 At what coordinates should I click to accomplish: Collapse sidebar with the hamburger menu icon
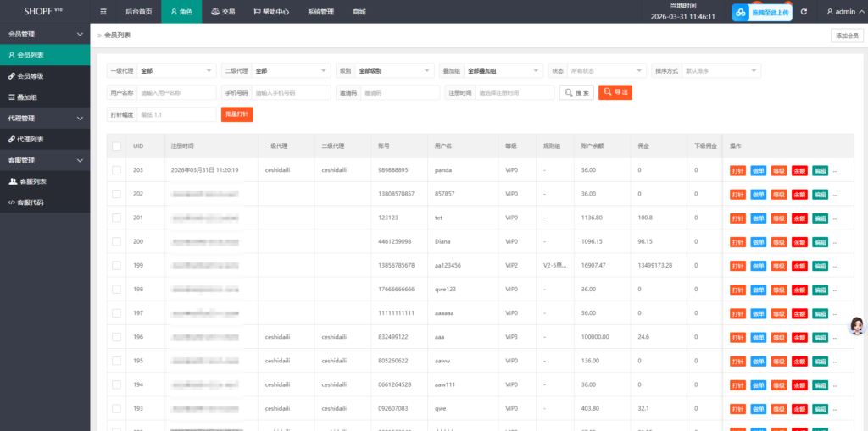click(103, 12)
